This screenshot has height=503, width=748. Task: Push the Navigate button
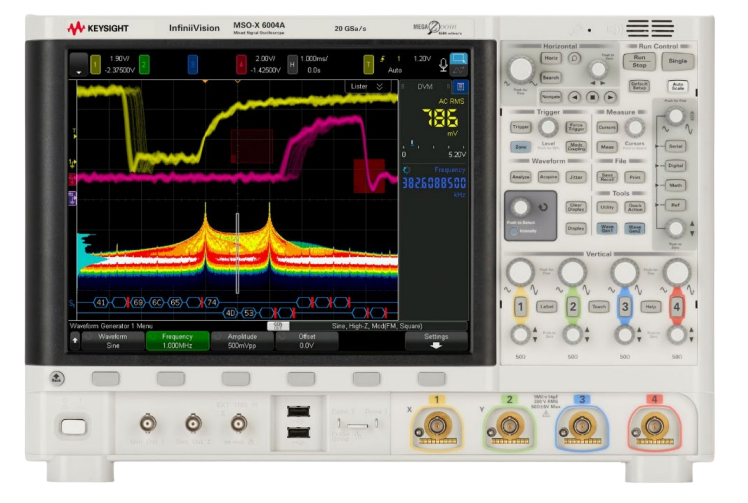[551, 97]
